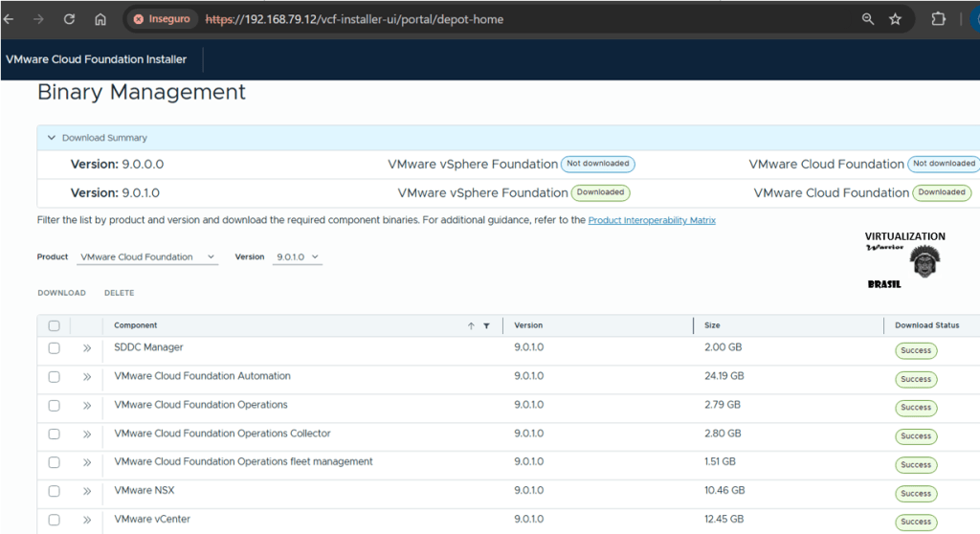Select the VMware NSX row checkbox
The height and width of the screenshot is (534, 980).
click(55, 492)
